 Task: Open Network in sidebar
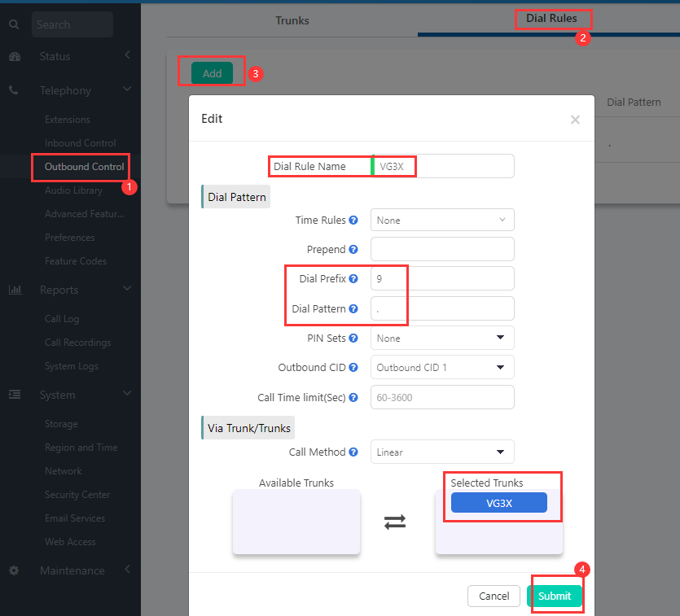pos(64,471)
